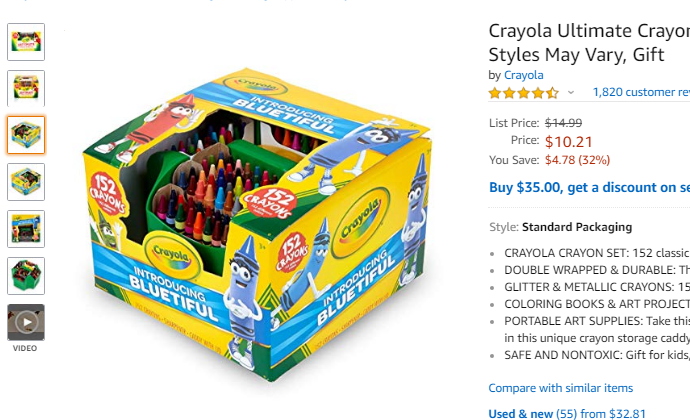
Task: Select second product thumbnail image
Action: point(26,88)
